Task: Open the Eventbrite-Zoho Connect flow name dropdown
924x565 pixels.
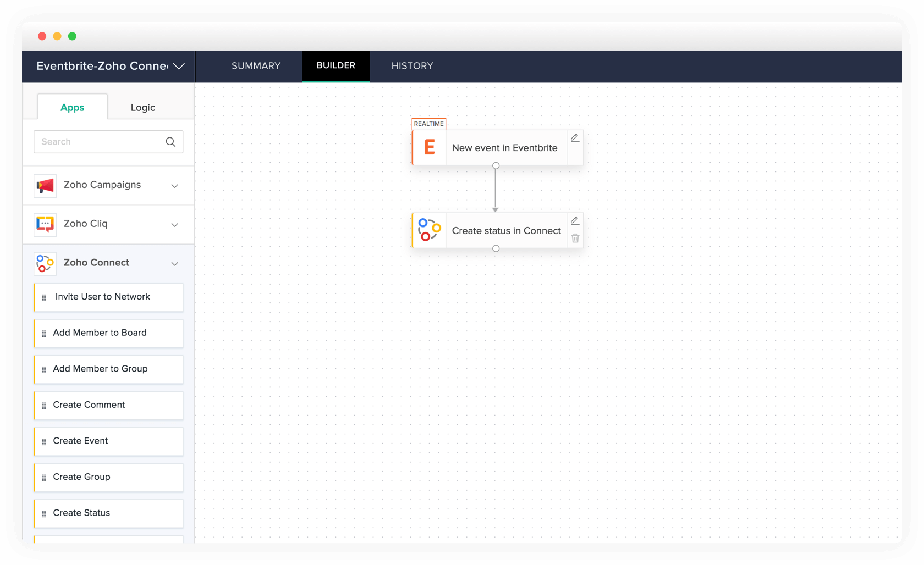Action: tap(179, 66)
